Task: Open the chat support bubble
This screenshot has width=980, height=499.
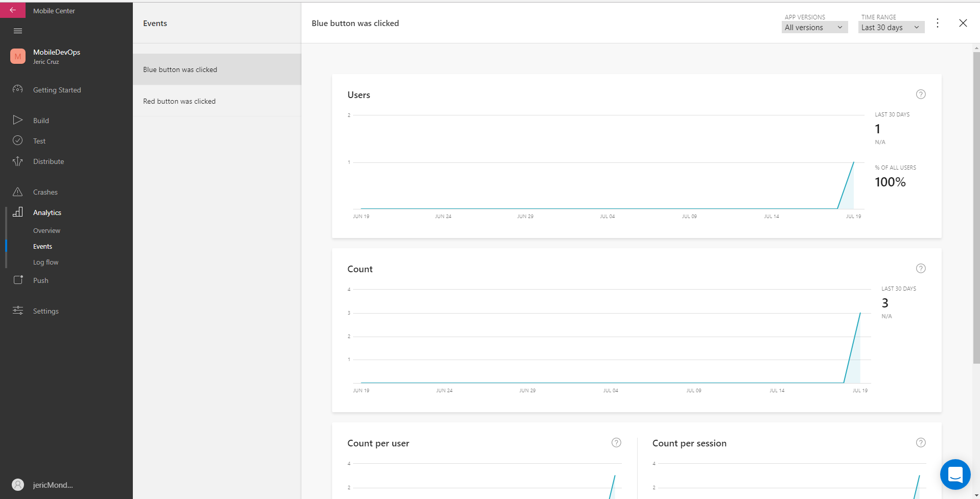Action: click(955, 474)
